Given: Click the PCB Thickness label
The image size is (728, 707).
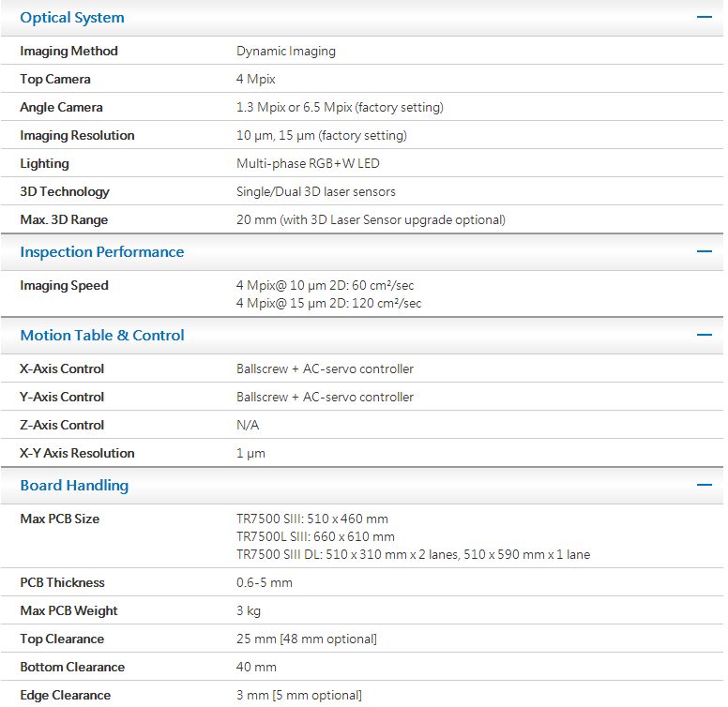Looking at the screenshot, I should pos(62,582).
